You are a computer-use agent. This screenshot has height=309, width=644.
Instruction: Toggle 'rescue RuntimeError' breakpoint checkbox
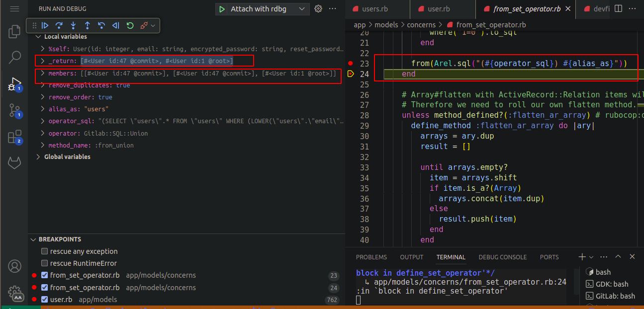(x=45, y=263)
